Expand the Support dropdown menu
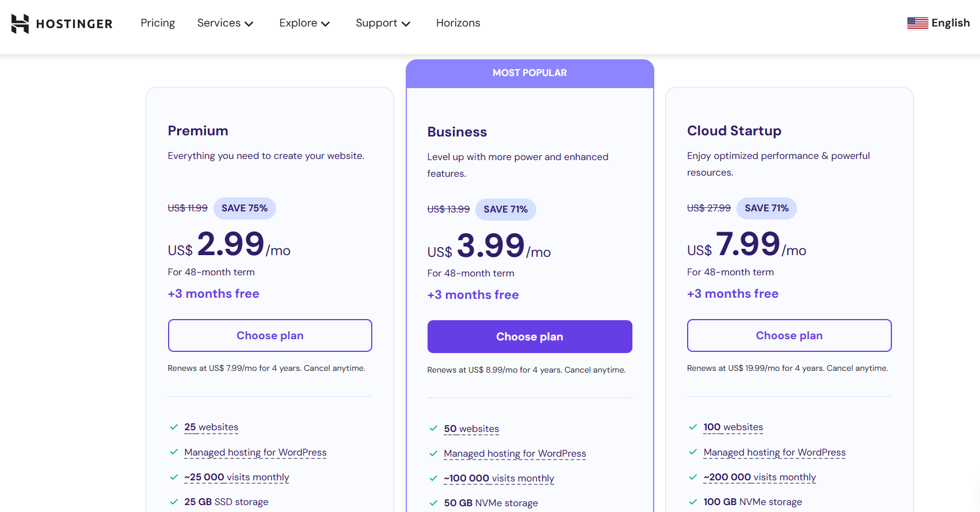The image size is (980, 512). pos(383,23)
